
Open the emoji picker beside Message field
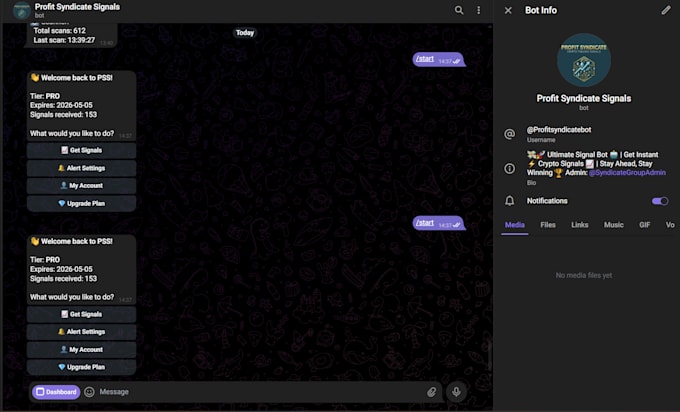tap(89, 392)
